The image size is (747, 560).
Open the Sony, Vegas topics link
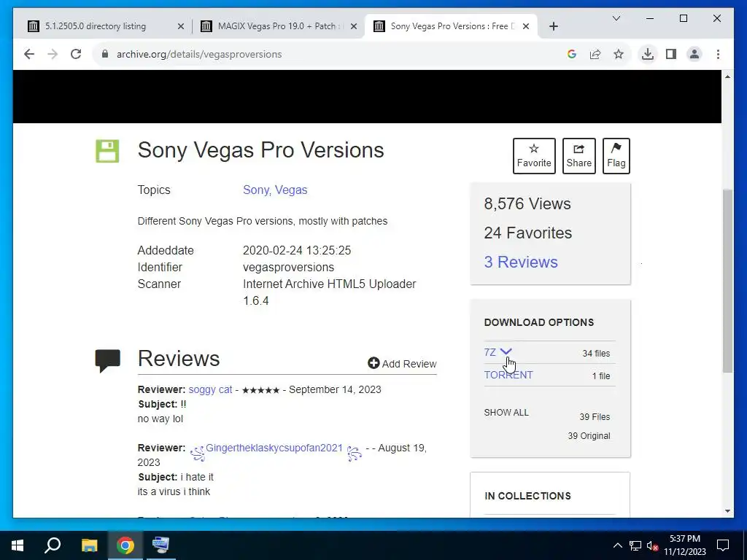click(275, 190)
